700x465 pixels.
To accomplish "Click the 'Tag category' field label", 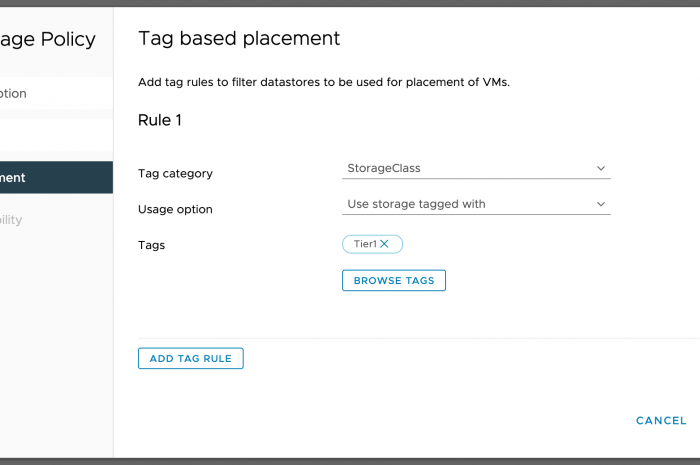I will [175, 173].
